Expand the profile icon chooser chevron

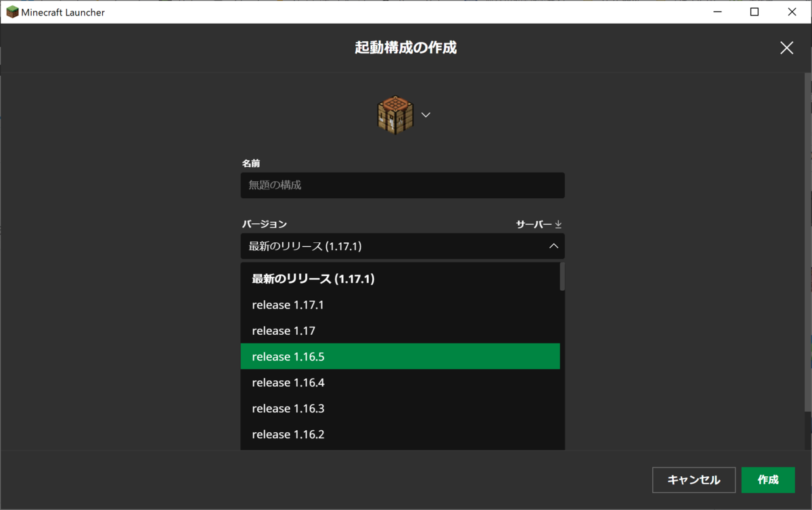click(x=426, y=115)
